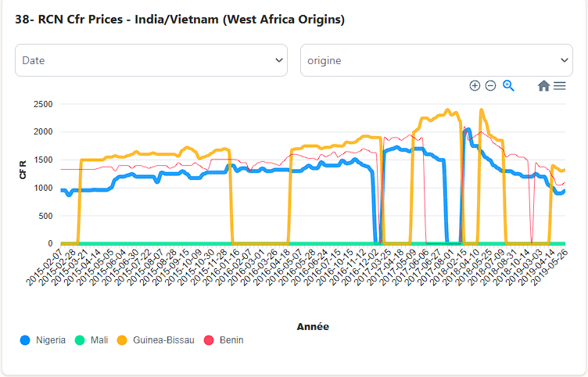Toggle the Benin series label in legend
588x377 pixels.
point(231,340)
